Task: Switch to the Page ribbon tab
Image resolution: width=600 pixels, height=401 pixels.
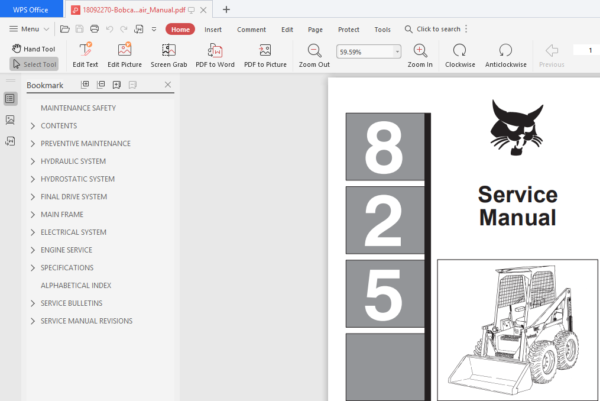Action: click(x=315, y=29)
